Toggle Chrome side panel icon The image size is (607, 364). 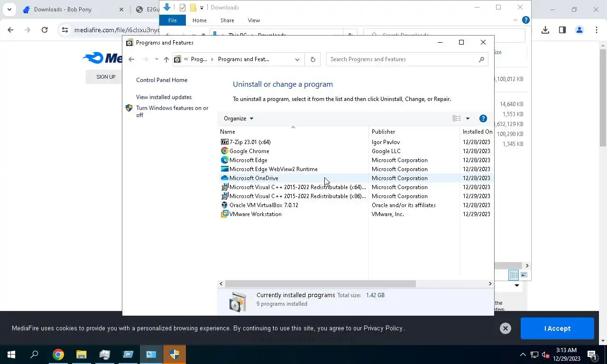pos(562,30)
